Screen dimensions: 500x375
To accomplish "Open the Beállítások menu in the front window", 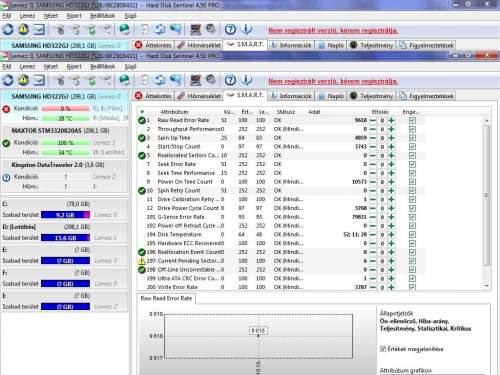I will 102,67.
